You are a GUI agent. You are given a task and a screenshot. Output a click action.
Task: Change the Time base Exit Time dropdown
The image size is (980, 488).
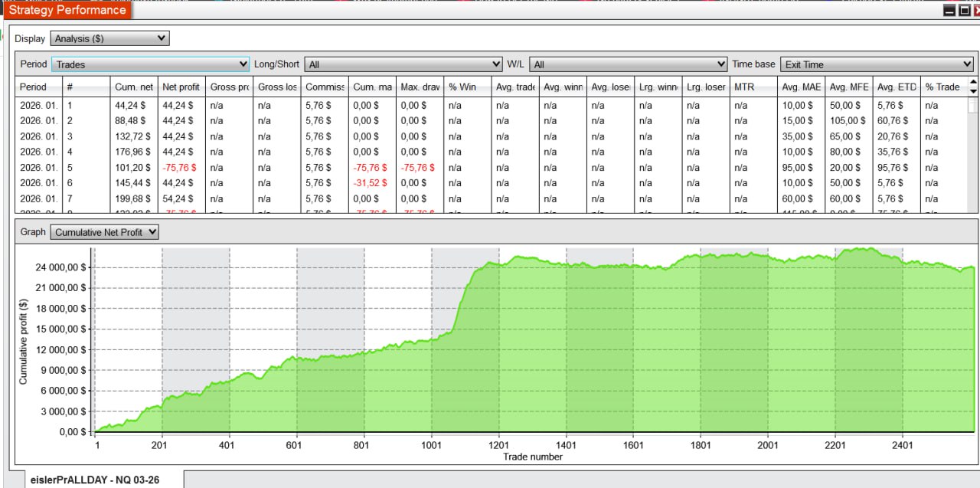876,64
